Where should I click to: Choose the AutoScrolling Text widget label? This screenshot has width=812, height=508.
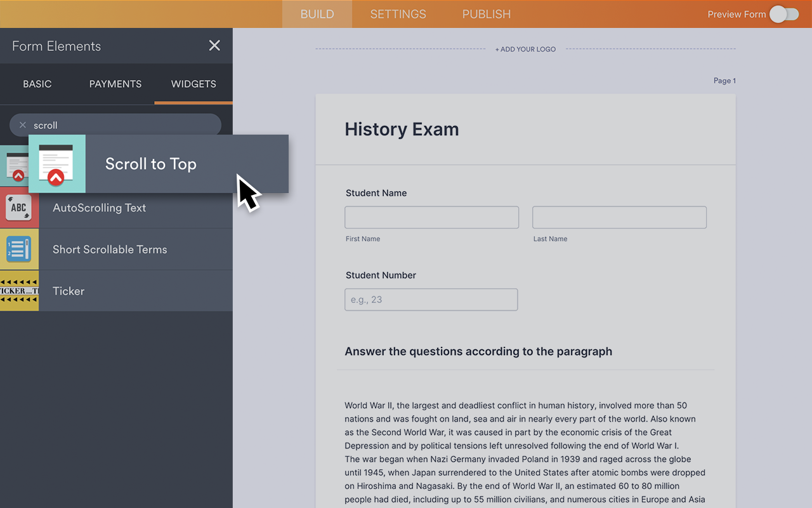coord(100,208)
